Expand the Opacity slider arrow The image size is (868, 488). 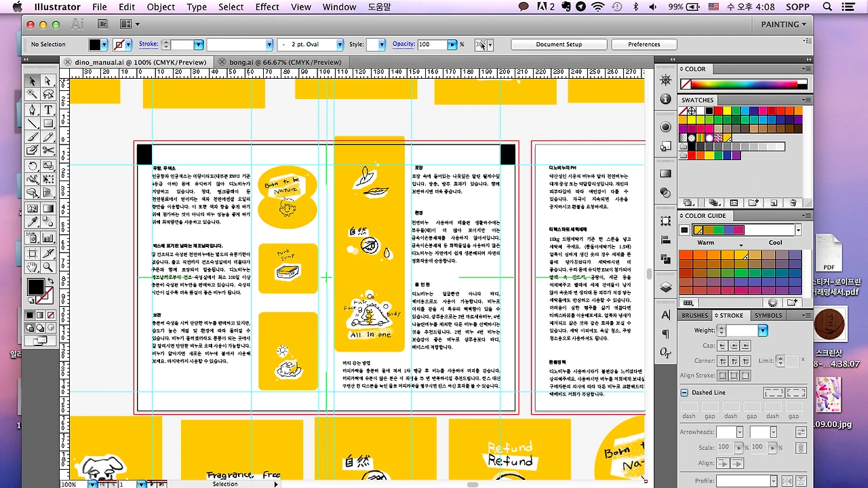click(x=452, y=44)
